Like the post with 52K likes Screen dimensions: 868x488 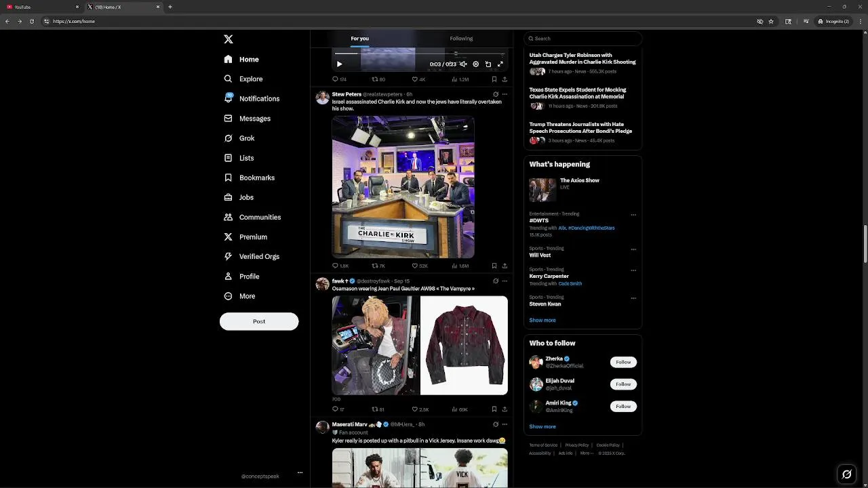(x=420, y=266)
